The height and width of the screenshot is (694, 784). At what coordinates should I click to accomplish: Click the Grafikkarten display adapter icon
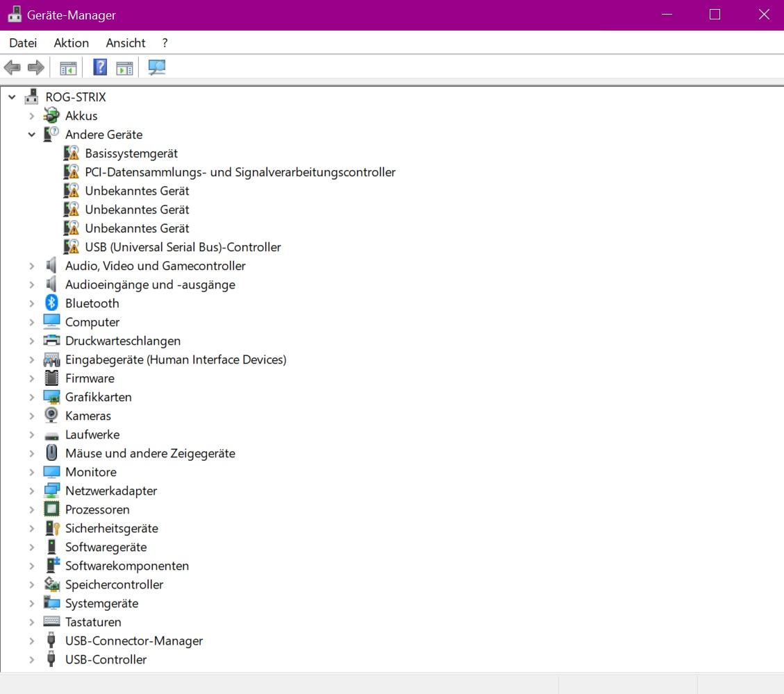pyautogui.click(x=51, y=397)
